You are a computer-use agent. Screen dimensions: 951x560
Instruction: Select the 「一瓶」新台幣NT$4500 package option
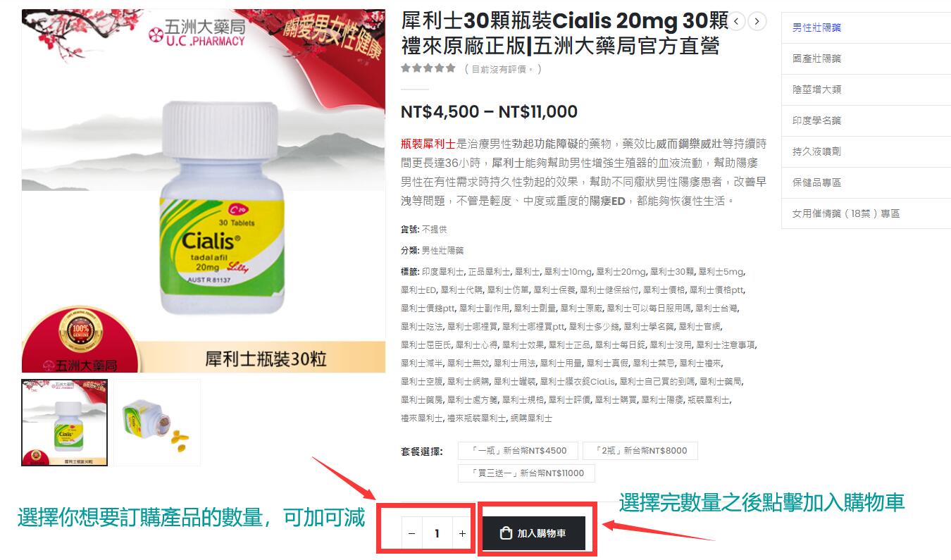(x=518, y=451)
